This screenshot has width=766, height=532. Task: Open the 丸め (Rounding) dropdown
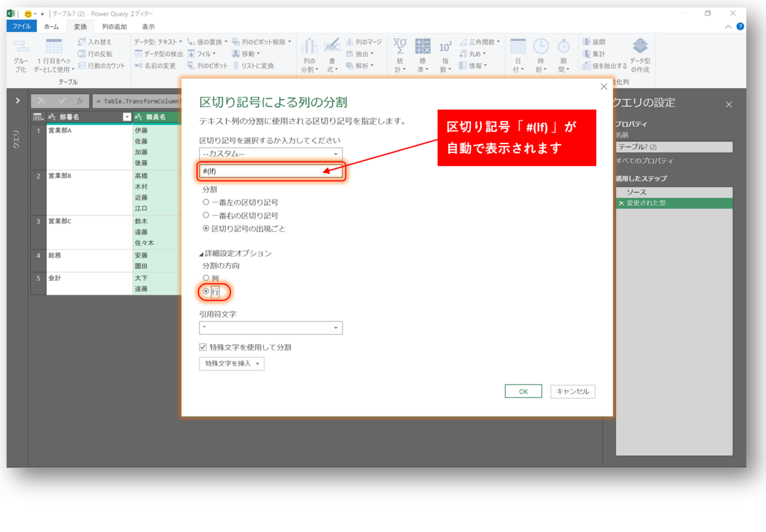click(473, 54)
